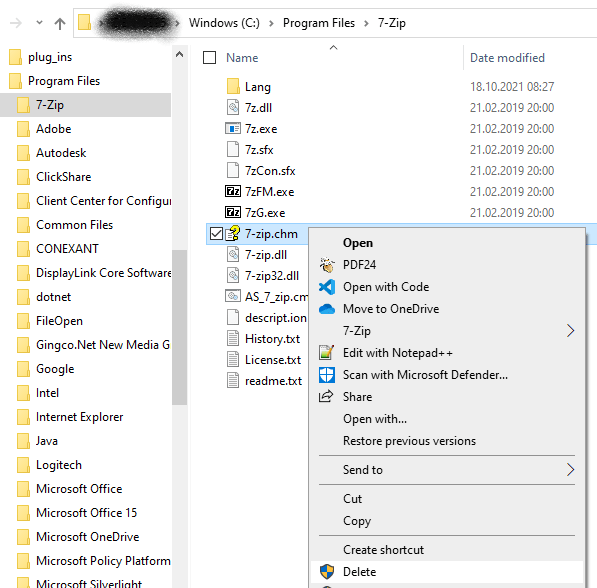
Task: Select Open in context menu
Action: (358, 243)
